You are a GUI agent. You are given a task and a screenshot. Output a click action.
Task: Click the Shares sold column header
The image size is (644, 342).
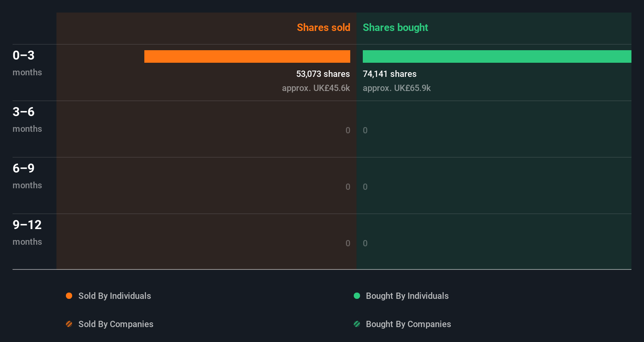click(x=324, y=27)
